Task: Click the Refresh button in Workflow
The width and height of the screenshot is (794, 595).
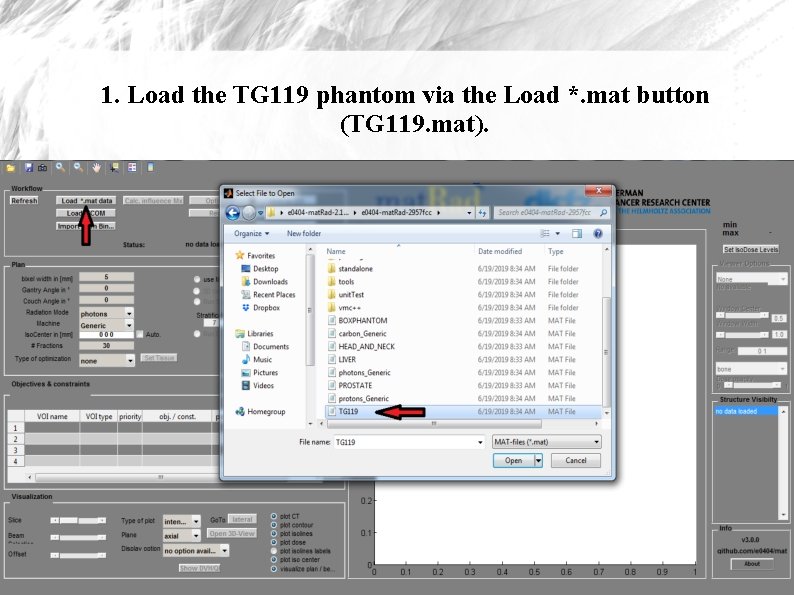Action: (x=24, y=201)
